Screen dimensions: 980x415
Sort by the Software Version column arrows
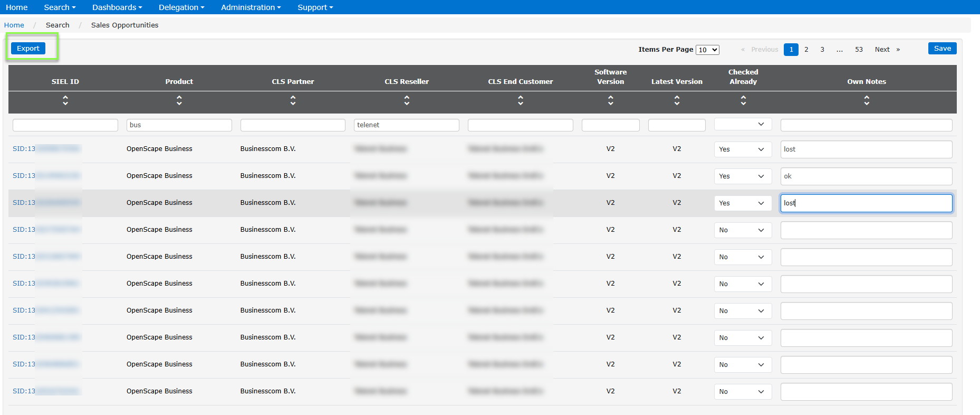pyautogui.click(x=611, y=100)
